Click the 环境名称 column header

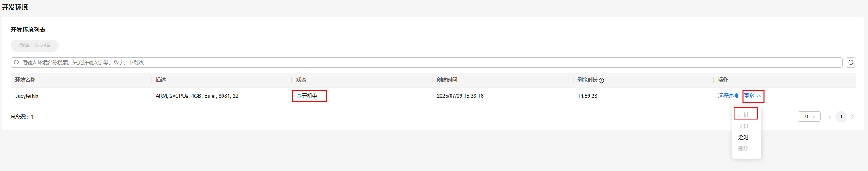[25, 80]
